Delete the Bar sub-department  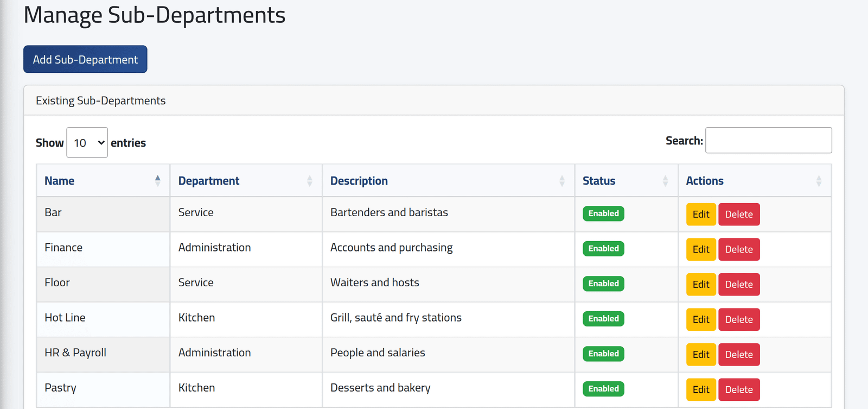coord(739,215)
